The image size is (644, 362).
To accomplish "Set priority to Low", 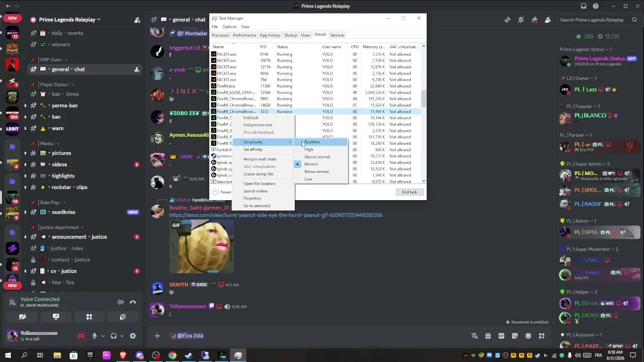I will click(x=321, y=179).
